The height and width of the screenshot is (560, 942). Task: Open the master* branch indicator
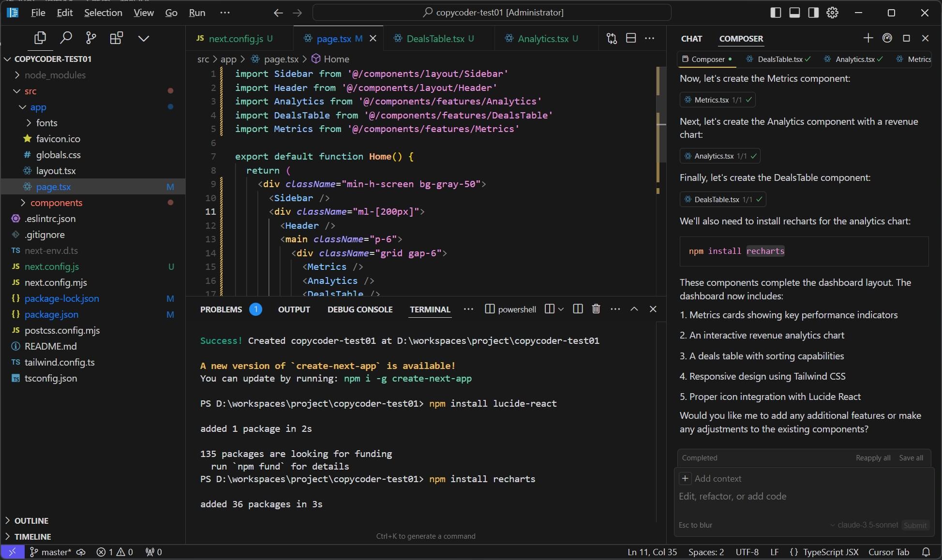pos(50,552)
